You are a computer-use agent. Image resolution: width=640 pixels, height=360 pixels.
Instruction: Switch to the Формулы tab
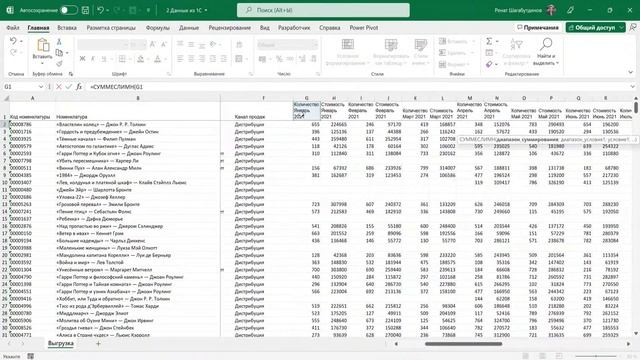(158, 28)
